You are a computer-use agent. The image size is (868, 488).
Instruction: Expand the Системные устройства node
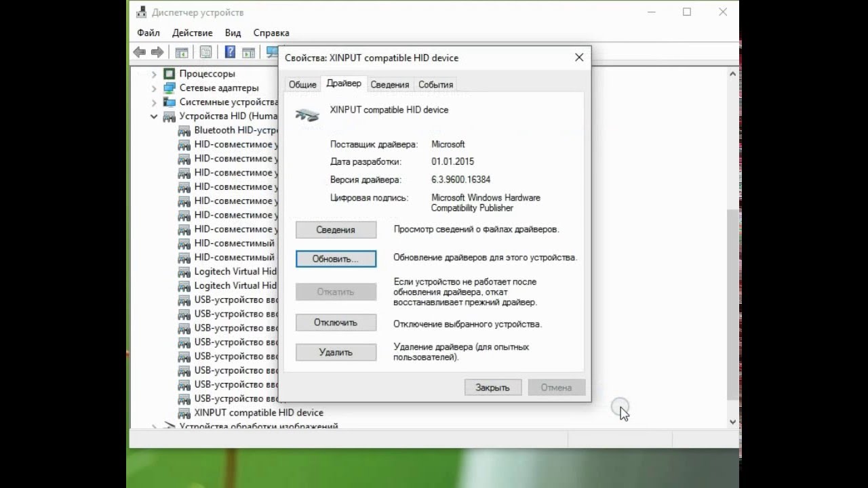(x=154, y=102)
